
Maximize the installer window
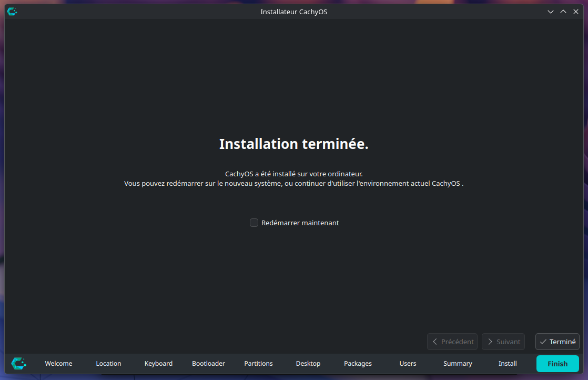click(x=563, y=12)
